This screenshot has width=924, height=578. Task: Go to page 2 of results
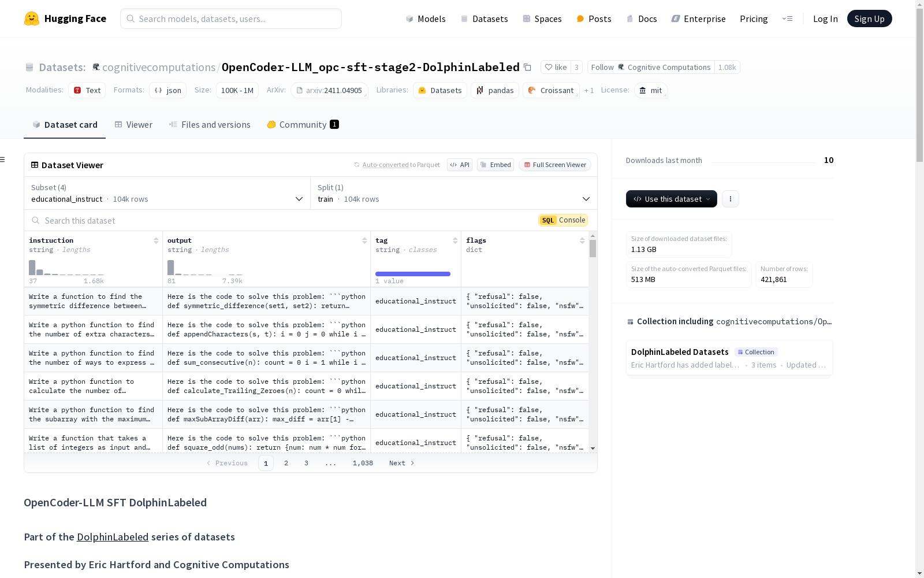coord(286,463)
